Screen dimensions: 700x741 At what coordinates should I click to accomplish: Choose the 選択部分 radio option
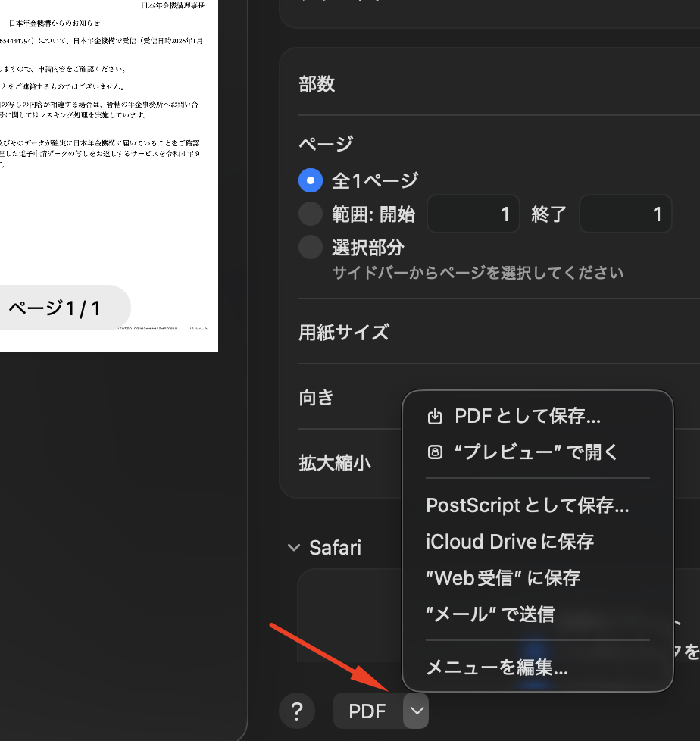[311, 248]
